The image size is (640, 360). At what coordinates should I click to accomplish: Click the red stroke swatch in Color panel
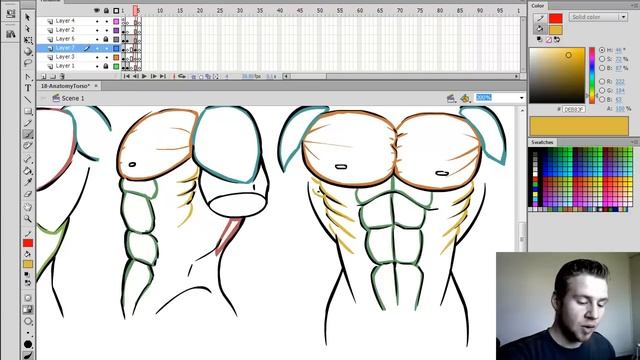[x=556, y=18]
